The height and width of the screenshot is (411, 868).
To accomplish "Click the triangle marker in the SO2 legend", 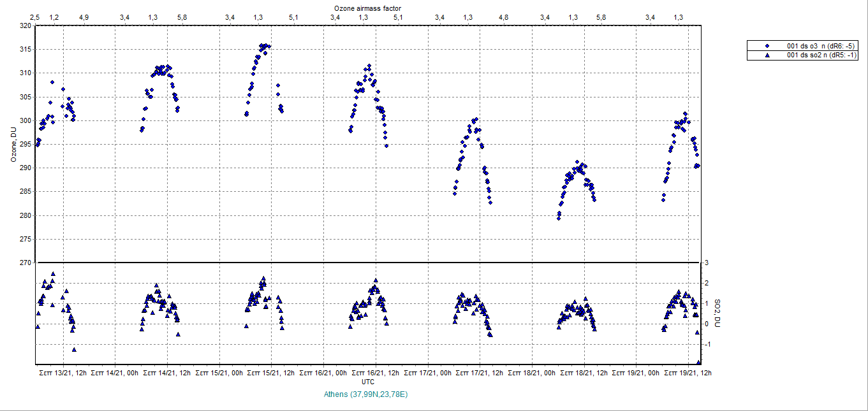I will [x=767, y=55].
